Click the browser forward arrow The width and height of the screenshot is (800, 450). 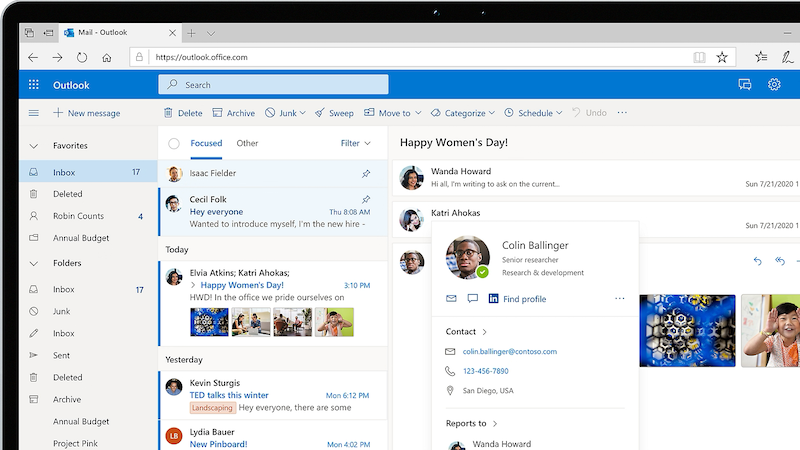[57, 58]
